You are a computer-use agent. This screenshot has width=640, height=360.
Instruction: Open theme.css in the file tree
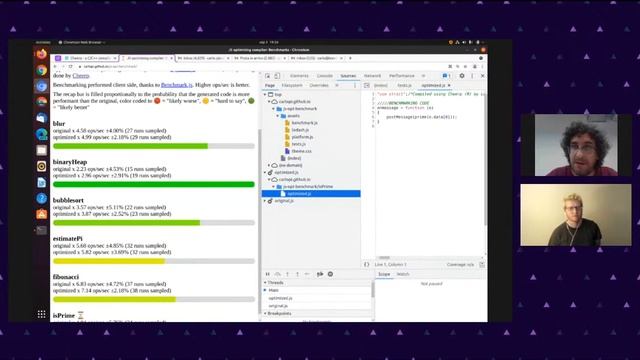pyautogui.click(x=301, y=151)
